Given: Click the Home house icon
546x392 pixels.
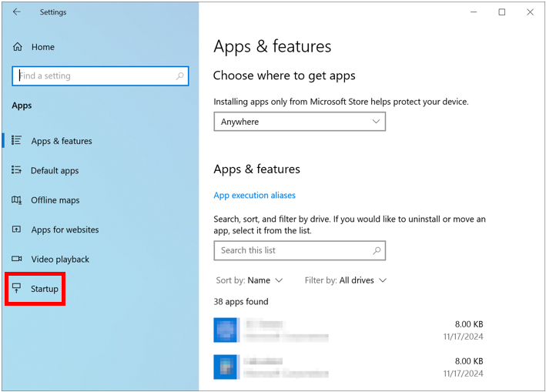Looking at the screenshot, I should [x=18, y=47].
